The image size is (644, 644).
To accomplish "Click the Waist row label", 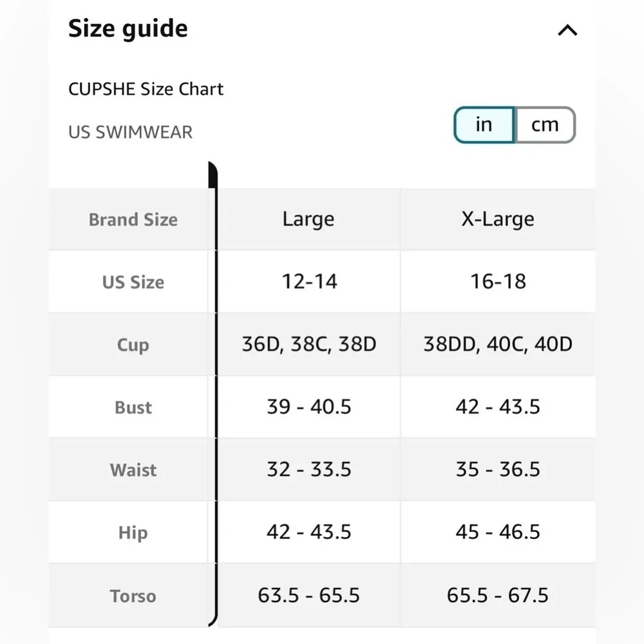I will 133,470.
